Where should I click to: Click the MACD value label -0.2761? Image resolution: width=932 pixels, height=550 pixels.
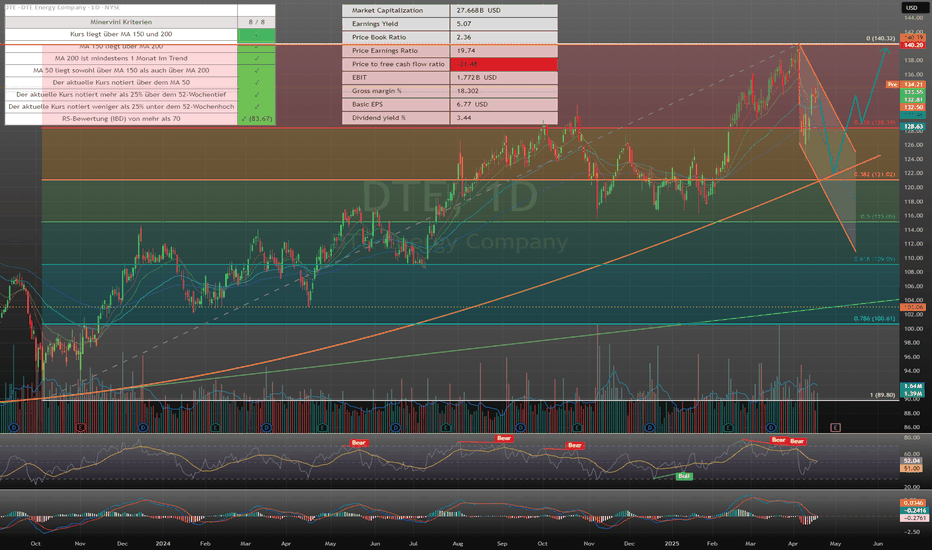(913, 518)
